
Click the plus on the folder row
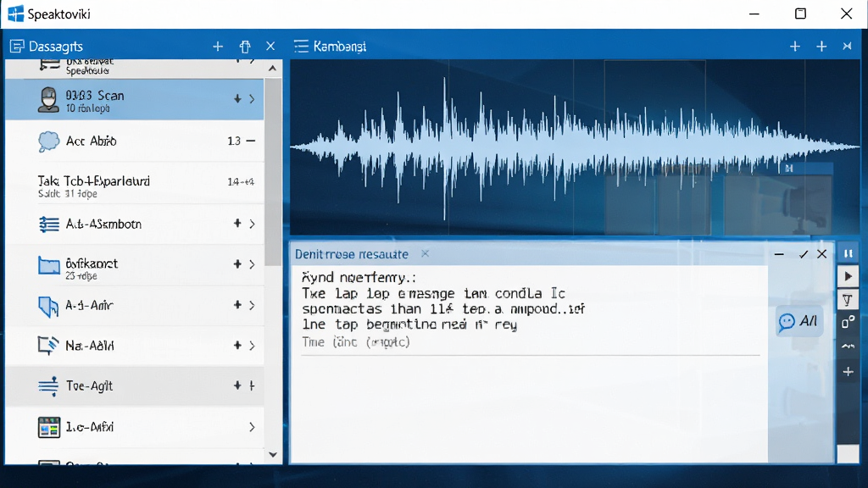click(237, 264)
